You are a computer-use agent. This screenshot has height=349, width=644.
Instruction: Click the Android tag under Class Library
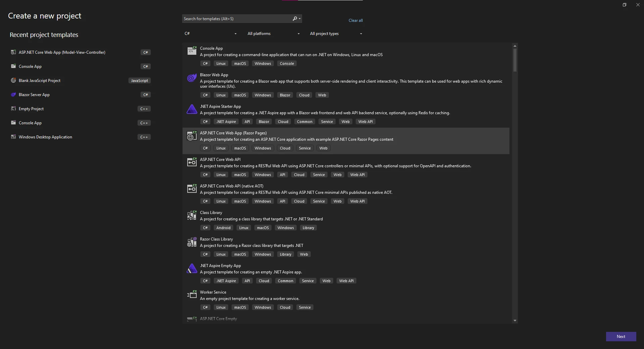[223, 228]
